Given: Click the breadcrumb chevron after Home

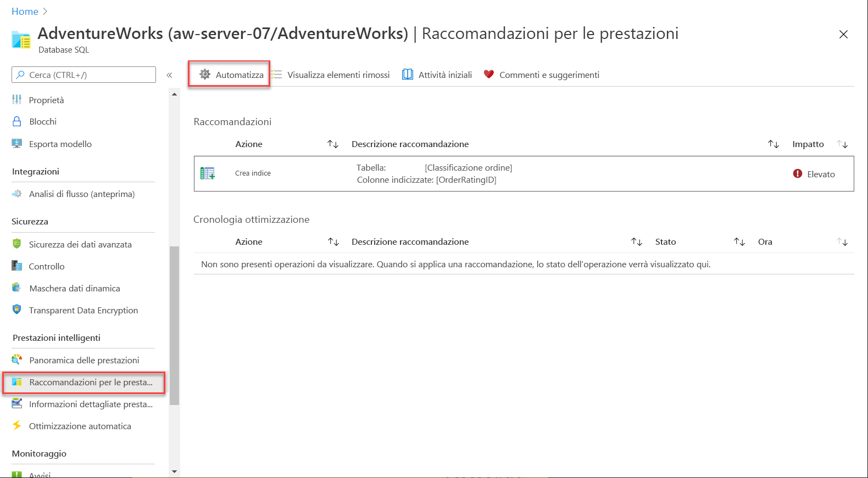Looking at the screenshot, I should (x=45, y=11).
